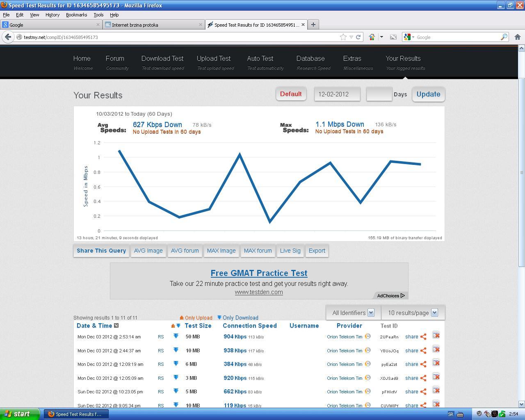The height and width of the screenshot is (420, 525).
Task: Open the Bookmarks menu
Action: 76,14
